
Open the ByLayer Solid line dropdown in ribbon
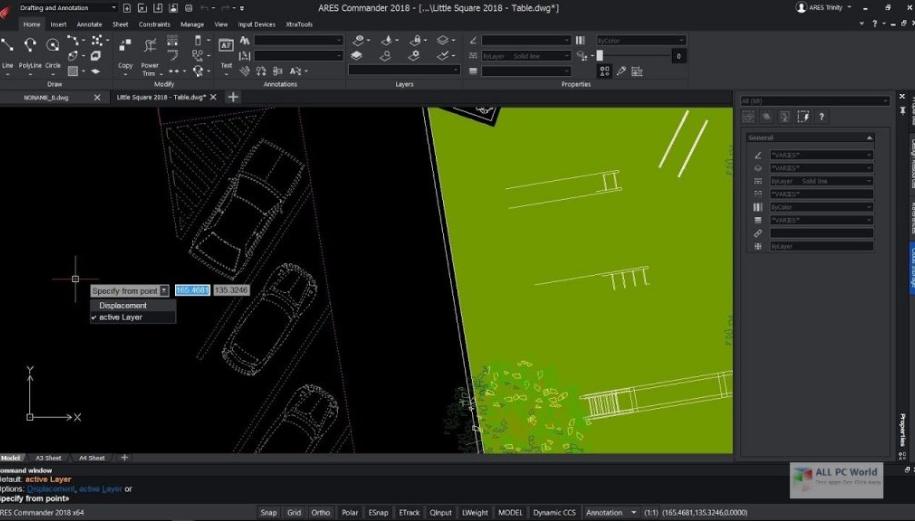click(x=526, y=56)
